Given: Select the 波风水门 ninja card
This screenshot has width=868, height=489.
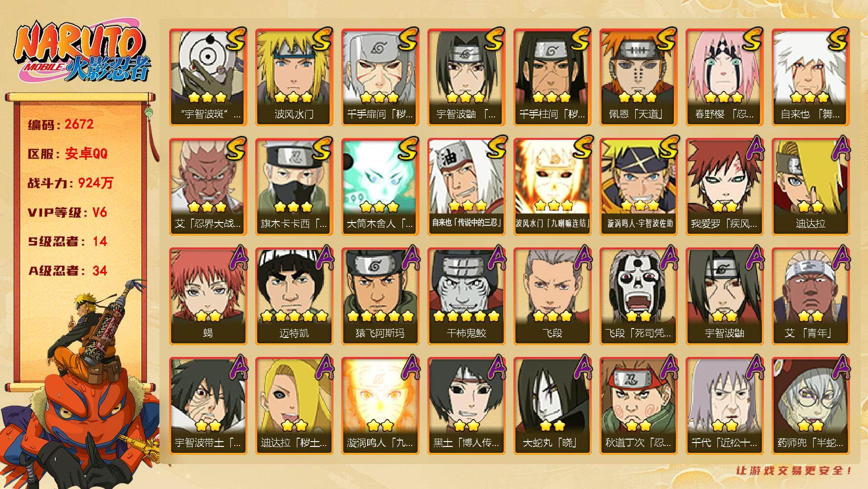Looking at the screenshot, I should (294, 77).
